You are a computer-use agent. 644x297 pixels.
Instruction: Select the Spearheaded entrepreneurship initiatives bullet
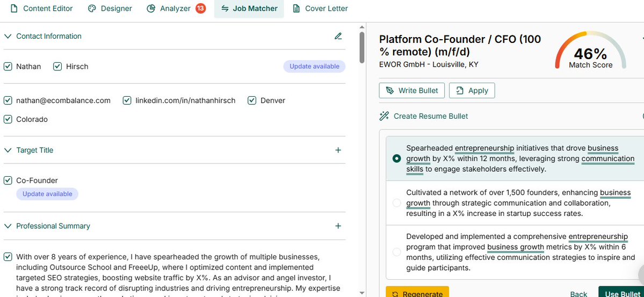pyautogui.click(x=396, y=158)
